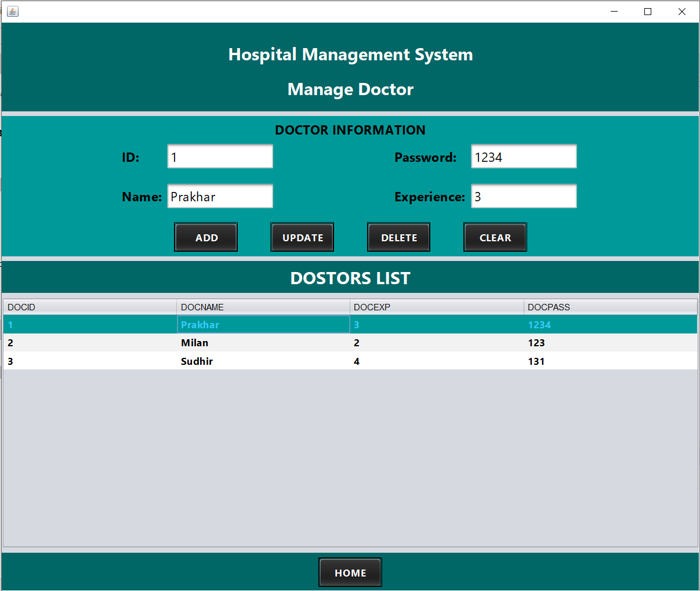Click the Password field showing 1234
Viewport: 700px width, 591px height.
click(x=523, y=156)
